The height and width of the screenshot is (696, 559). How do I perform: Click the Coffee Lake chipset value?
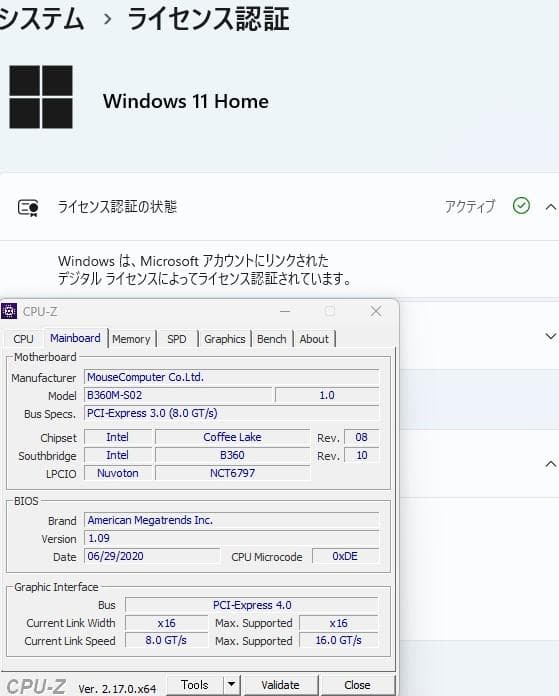pyautogui.click(x=232, y=437)
